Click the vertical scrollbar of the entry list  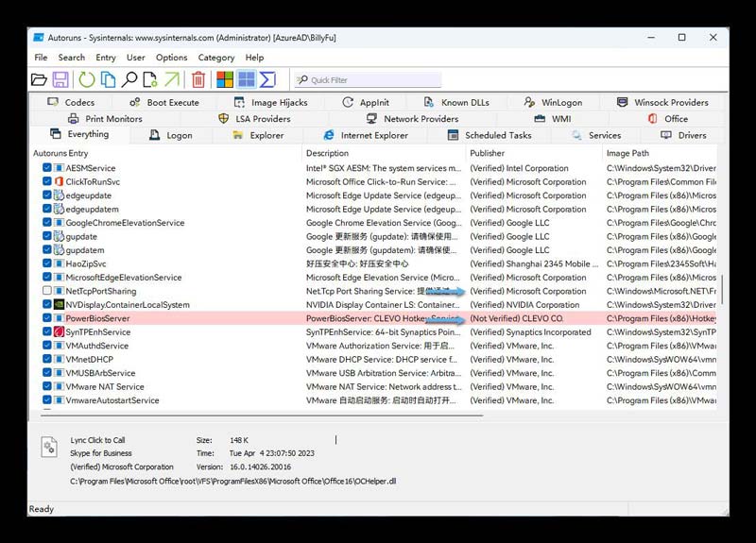tap(722, 289)
